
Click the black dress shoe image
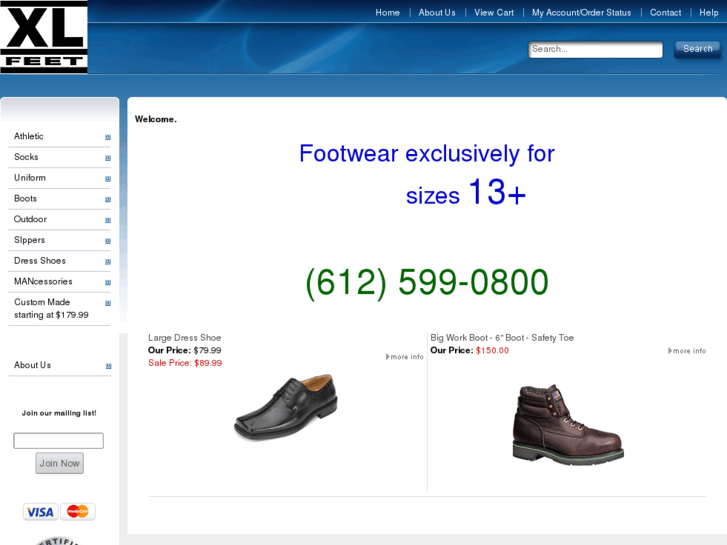(286, 407)
